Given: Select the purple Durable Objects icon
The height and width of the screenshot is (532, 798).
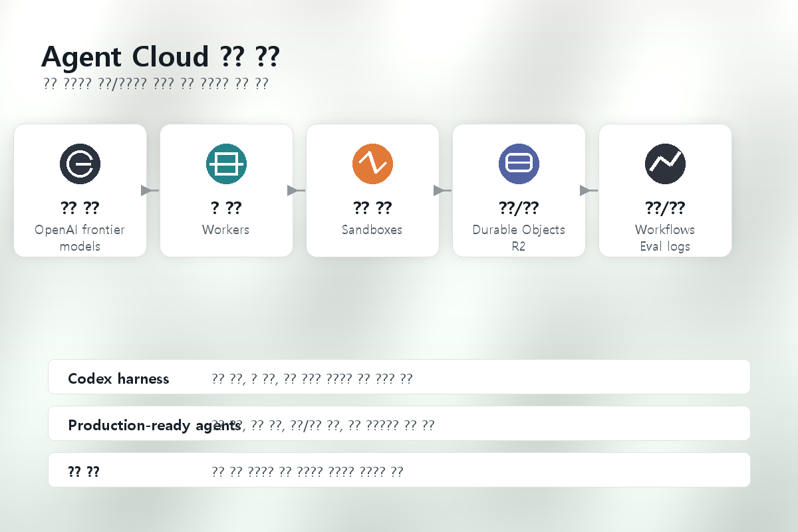Looking at the screenshot, I should coord(519,164).
